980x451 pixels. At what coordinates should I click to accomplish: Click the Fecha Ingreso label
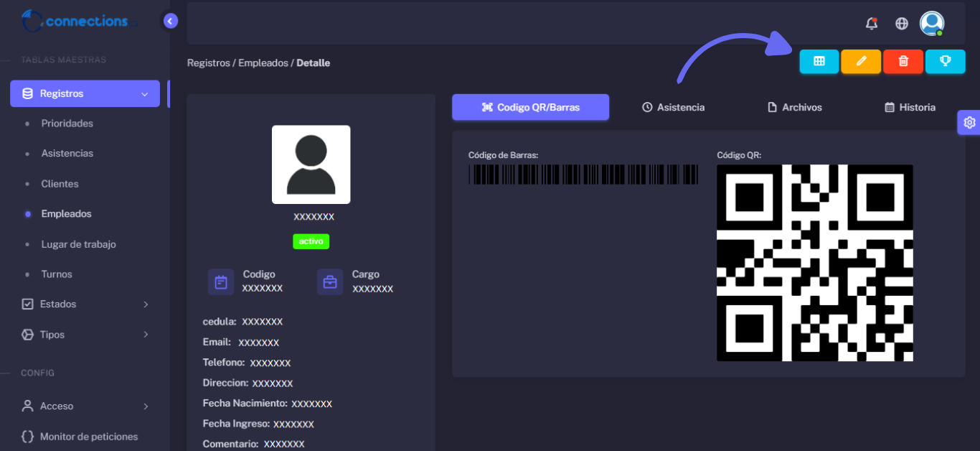click(237, 424)
